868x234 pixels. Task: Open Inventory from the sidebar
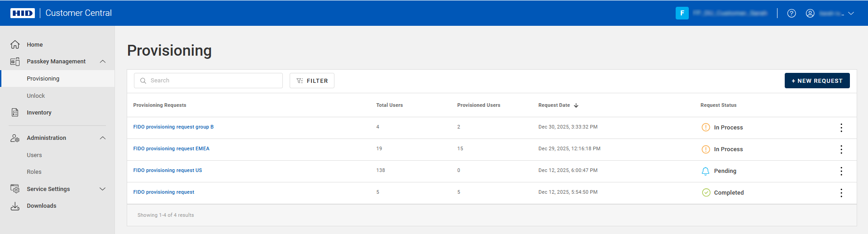[39, 113]
